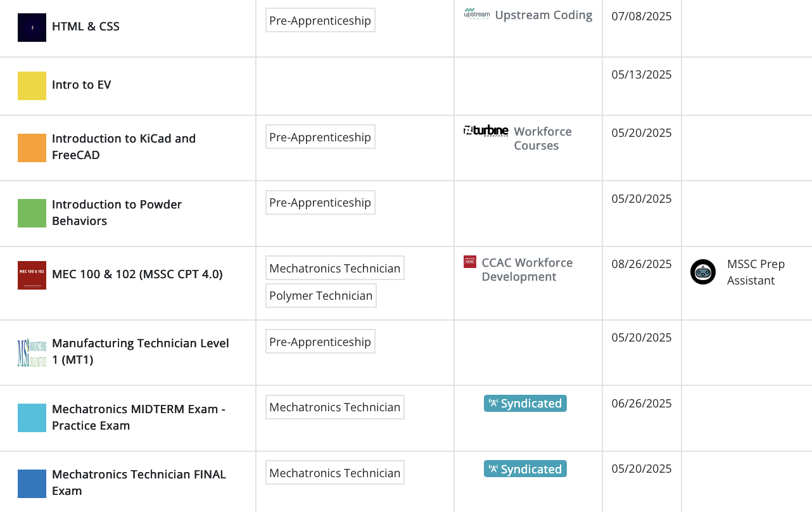
Task: Toggle the Syndicated badge on Mechatronics MIDTERM Exam
Action: [525, 403]
